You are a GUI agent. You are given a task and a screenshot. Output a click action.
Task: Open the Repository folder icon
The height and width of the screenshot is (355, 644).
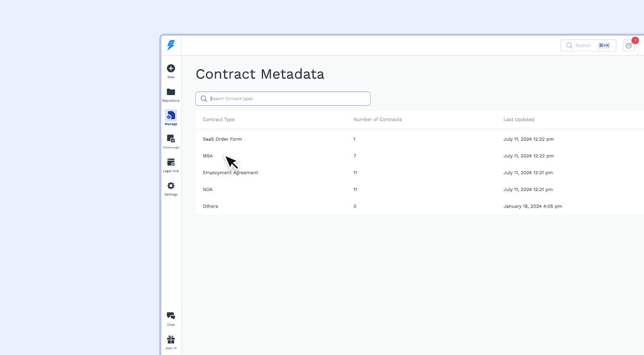171,92
